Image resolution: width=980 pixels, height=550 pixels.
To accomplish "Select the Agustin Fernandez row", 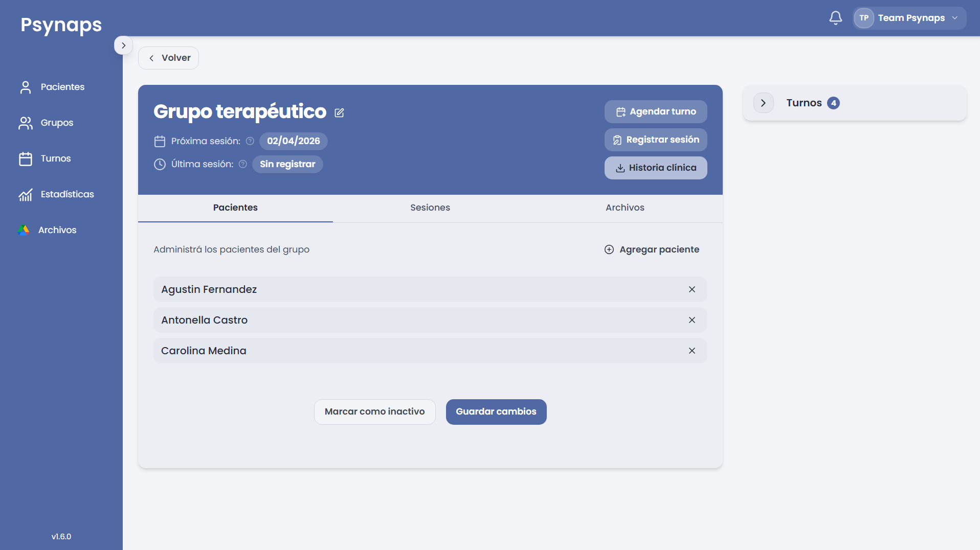I will (x=430, y=289).
